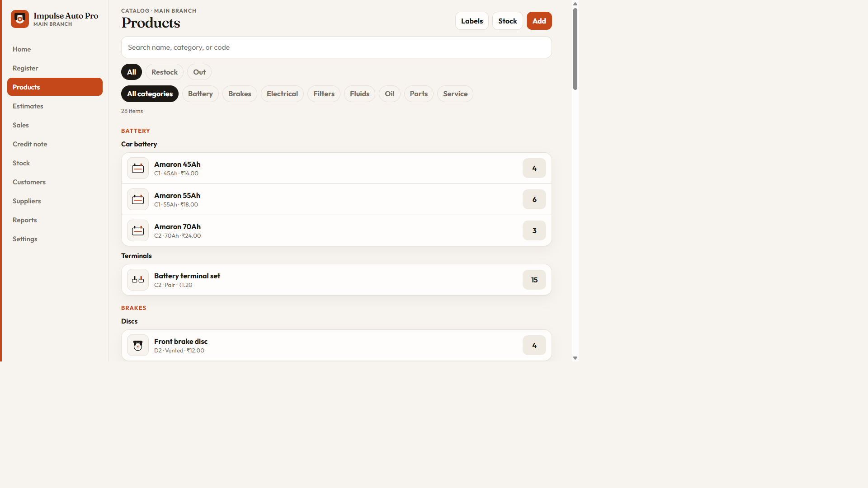Filter products by Restock status
868x488 pixels.
point(165,72)
